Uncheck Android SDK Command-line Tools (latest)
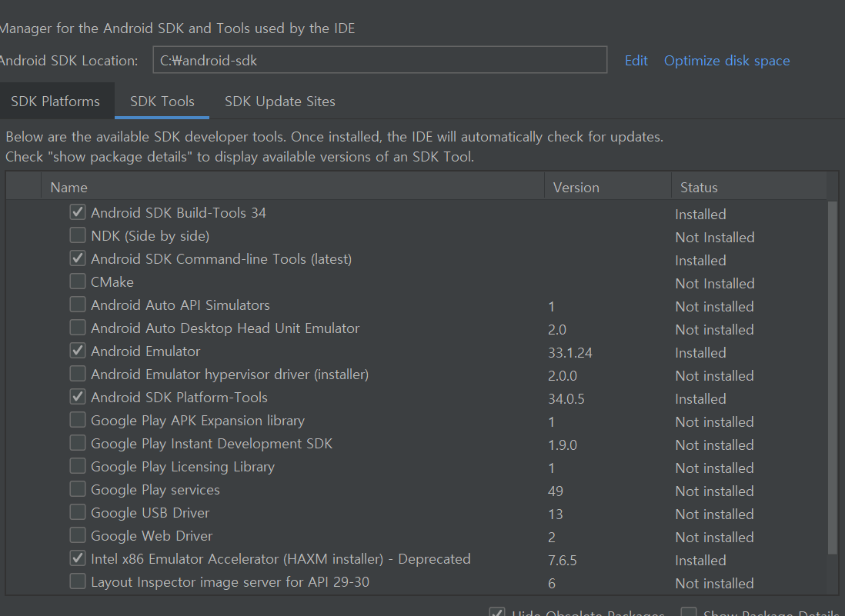This screenshot has width=845, height=616. pos(78,258)
